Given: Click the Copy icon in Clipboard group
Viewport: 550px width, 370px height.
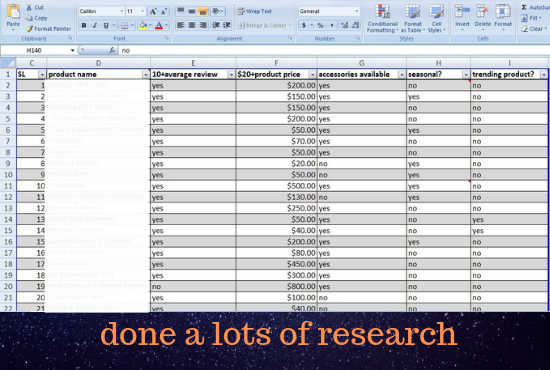Looking at the screenshot, I should click(29, 18).
